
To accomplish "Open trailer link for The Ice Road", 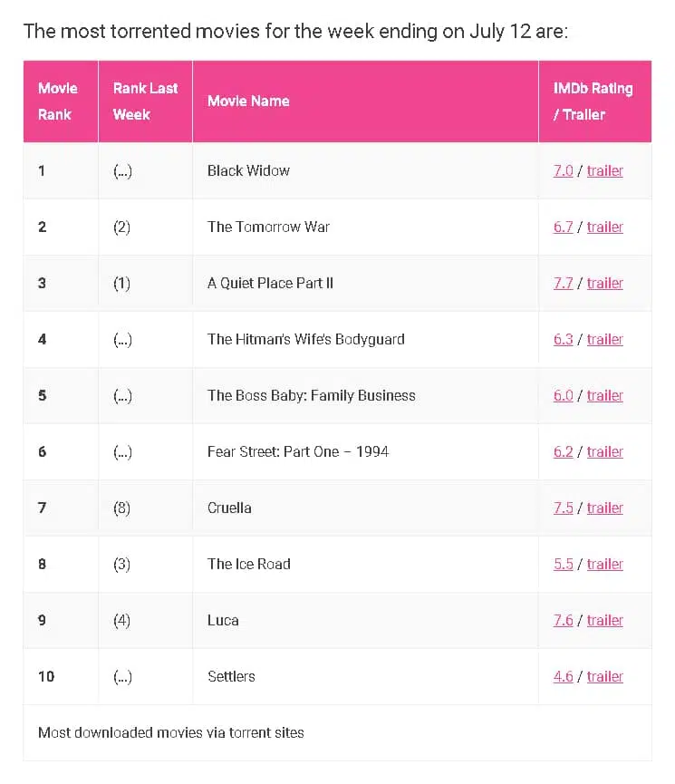I will coord(605,564).
